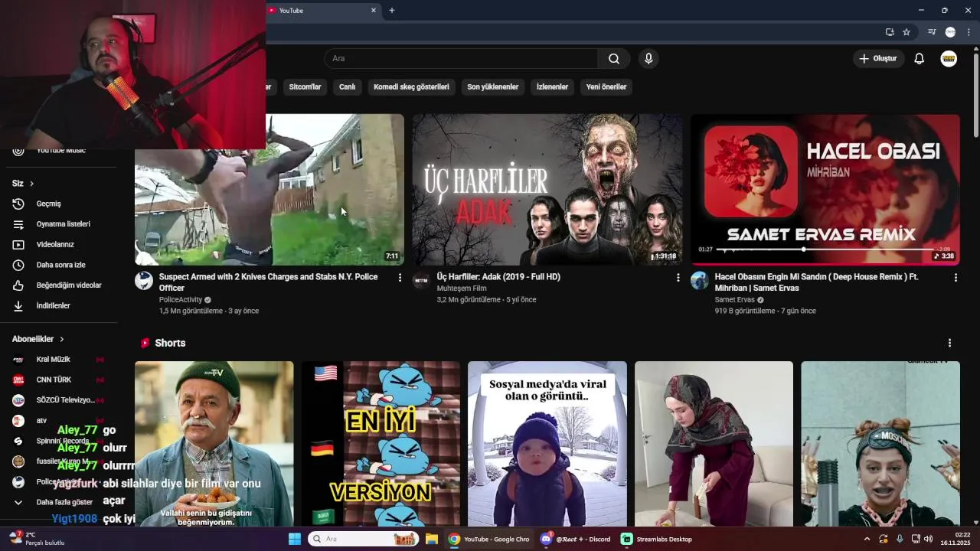Viewport: 980px width, 551px height.
Task: Open volume control in system tray
Action: point(928,539)
